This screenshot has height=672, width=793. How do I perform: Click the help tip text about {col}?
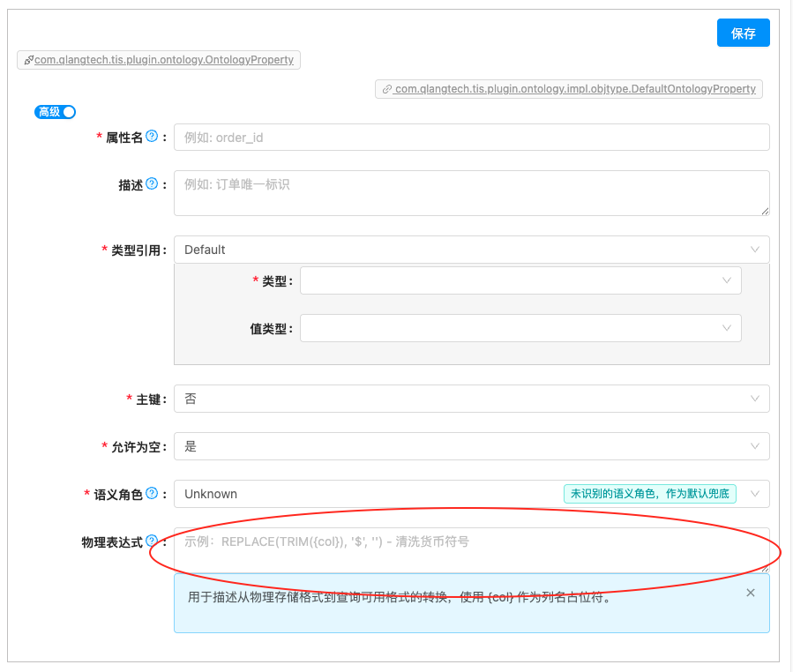pyautogui.click(x=400, y=598)
